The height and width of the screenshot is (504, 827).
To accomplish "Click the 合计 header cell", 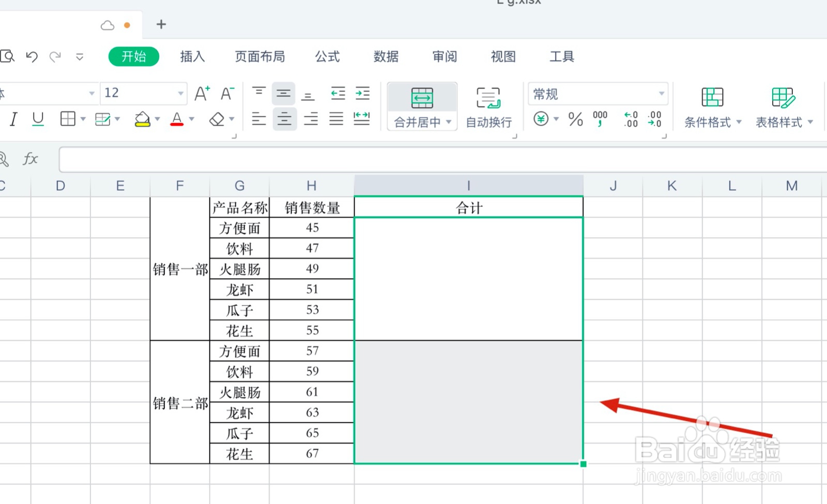I will click(x=469, y=208).
